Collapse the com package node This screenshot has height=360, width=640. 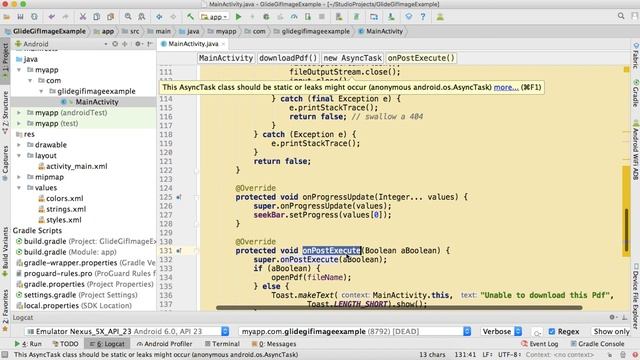coord(30,80)
